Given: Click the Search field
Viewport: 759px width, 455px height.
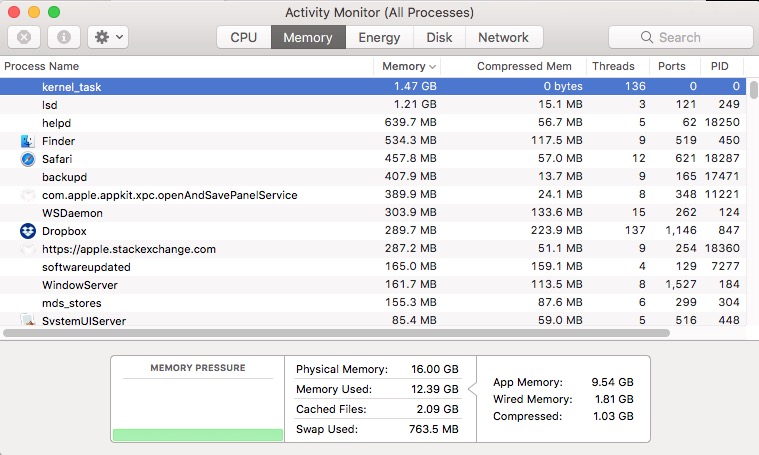Looking at the screenshot, I should tap(681, 37).
